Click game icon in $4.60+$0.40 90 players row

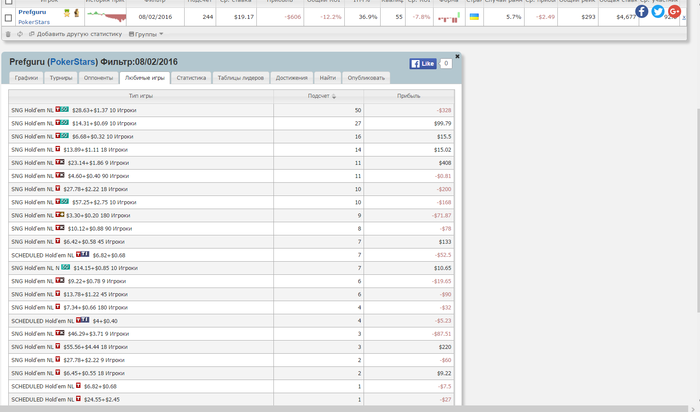(x=60, y=175)
